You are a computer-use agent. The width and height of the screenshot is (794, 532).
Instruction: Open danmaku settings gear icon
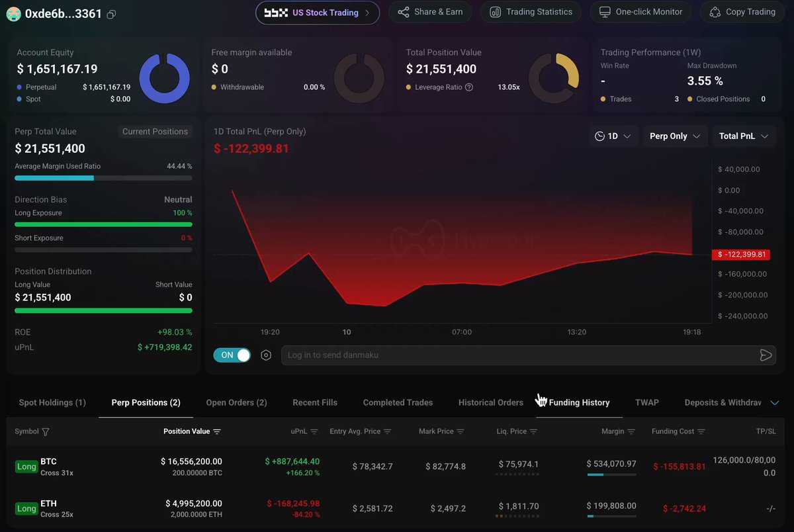click(266, 355)
